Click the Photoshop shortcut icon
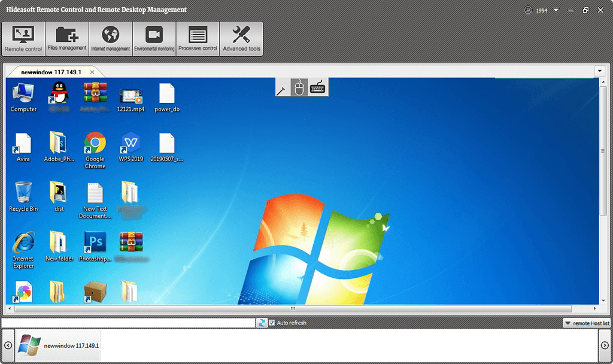Screen dimensions: 613x364 click(95, 246)
